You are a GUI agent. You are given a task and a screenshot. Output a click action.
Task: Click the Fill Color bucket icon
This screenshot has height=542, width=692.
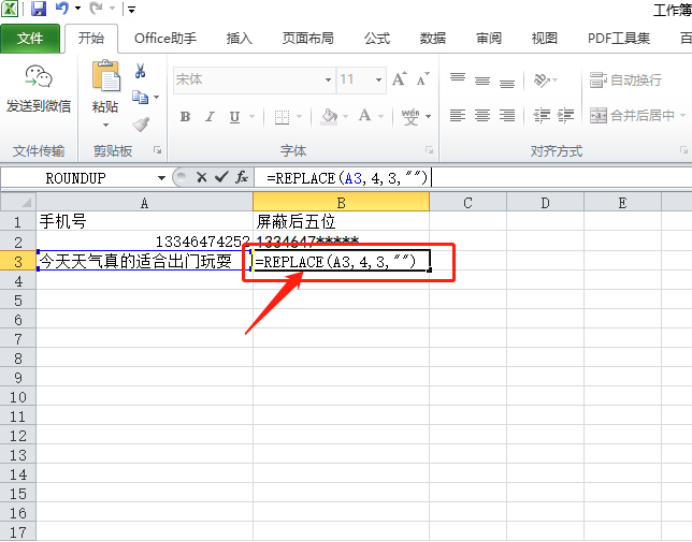coord(329,116)
